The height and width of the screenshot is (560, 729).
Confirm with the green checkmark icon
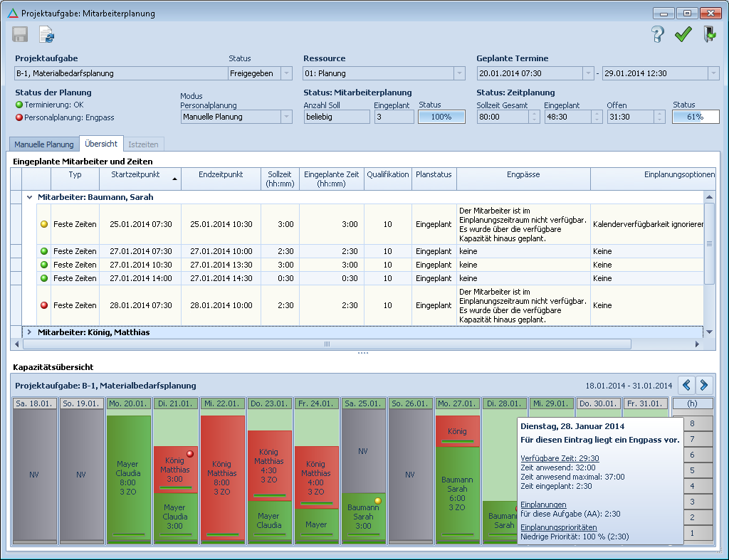click(683, 34)
